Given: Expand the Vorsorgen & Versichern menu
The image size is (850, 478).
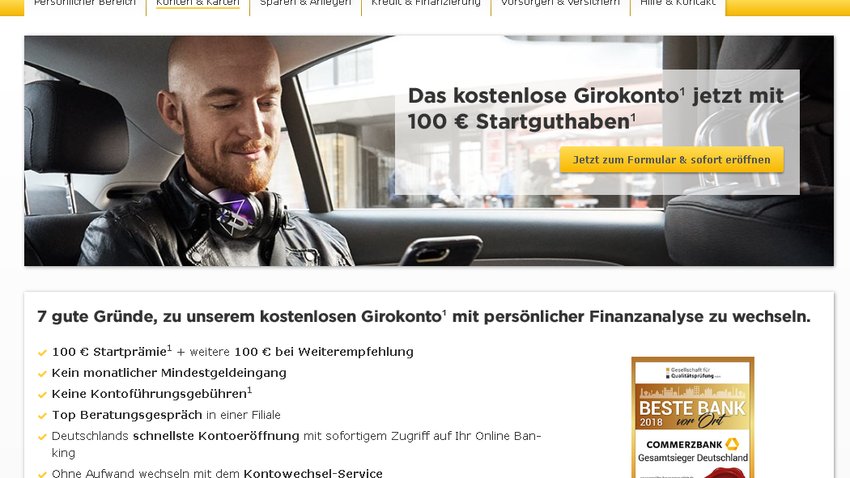Looking at the screenshot, I should pos(561,4).
